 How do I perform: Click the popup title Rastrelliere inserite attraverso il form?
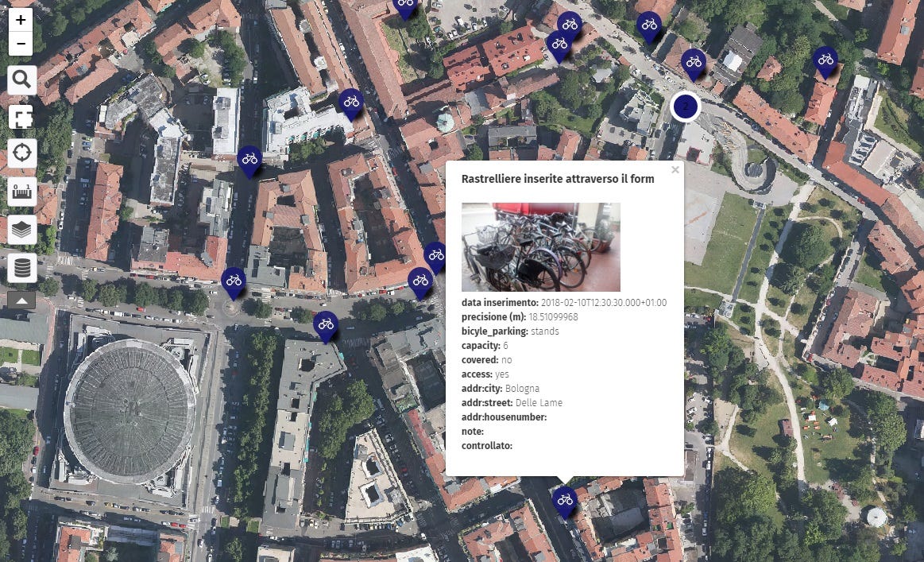pos(558,179)
